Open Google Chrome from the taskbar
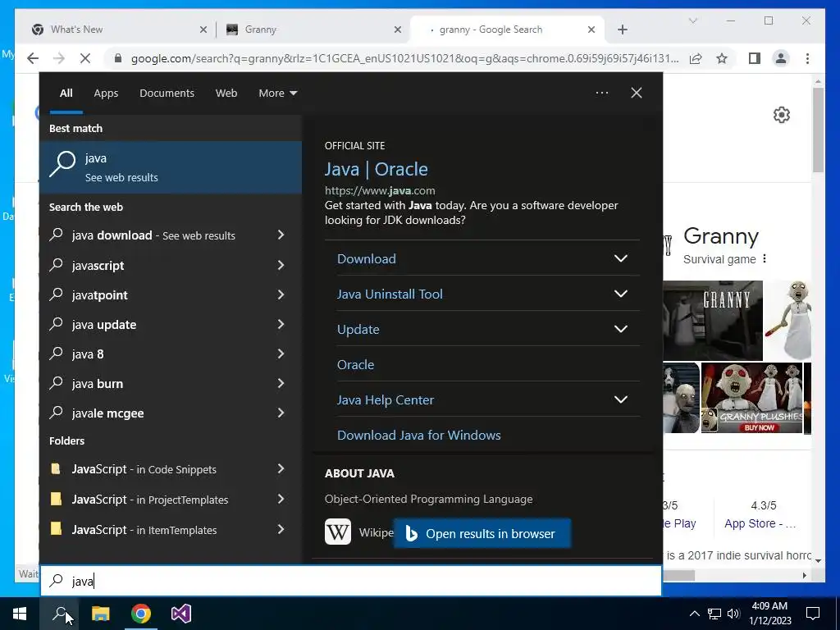Viewport: 840px width, 630px height. point(141,614)
